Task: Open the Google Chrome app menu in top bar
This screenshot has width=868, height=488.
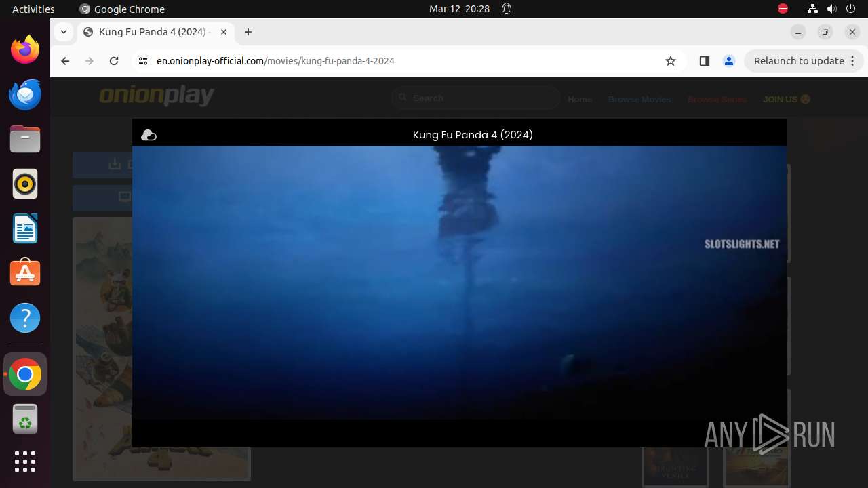Action: (122, 9)
